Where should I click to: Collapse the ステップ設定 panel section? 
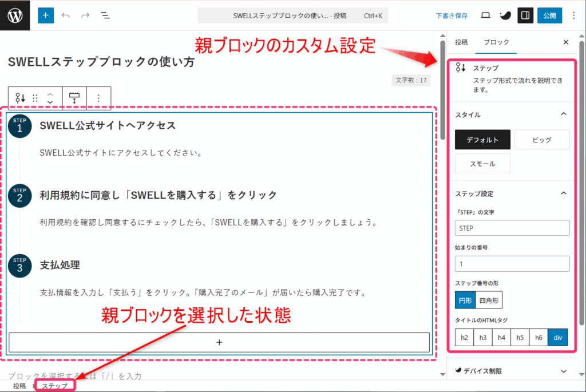click(x=564, y=193)
